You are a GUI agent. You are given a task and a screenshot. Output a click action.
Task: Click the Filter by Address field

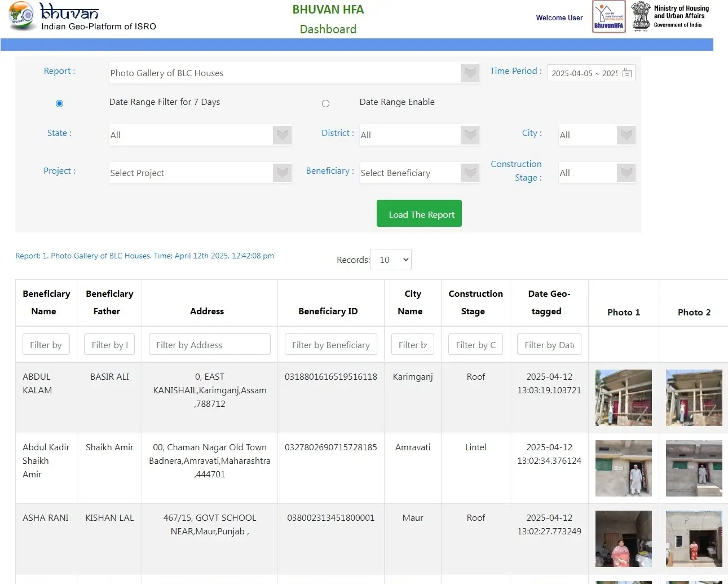[210, 344]
